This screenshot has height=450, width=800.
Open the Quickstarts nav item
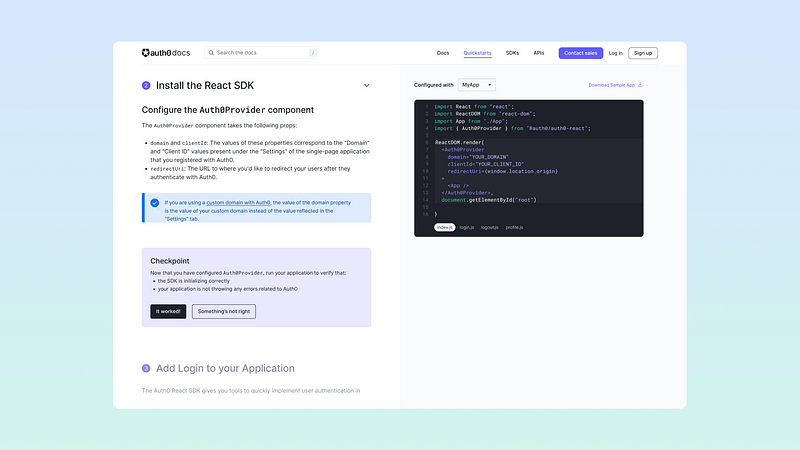pos(478,53)
